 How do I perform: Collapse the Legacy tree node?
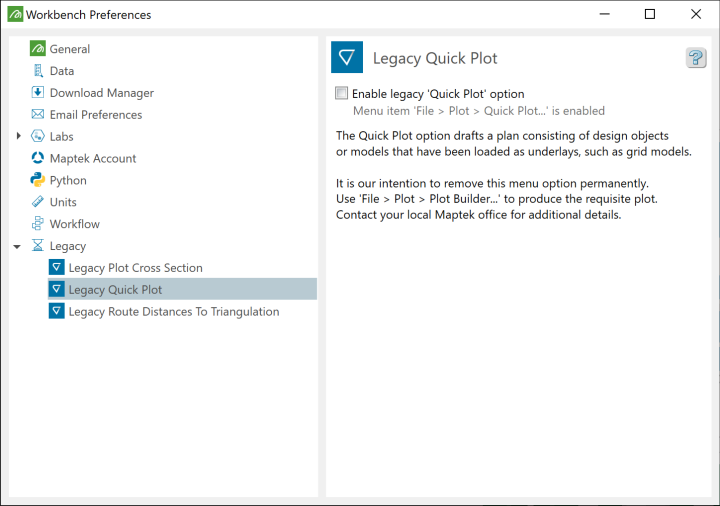[x=18, y=246]
